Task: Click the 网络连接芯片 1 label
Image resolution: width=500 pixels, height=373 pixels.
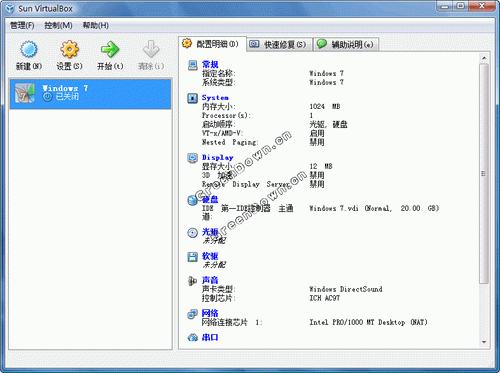Action: click(232, 322)
